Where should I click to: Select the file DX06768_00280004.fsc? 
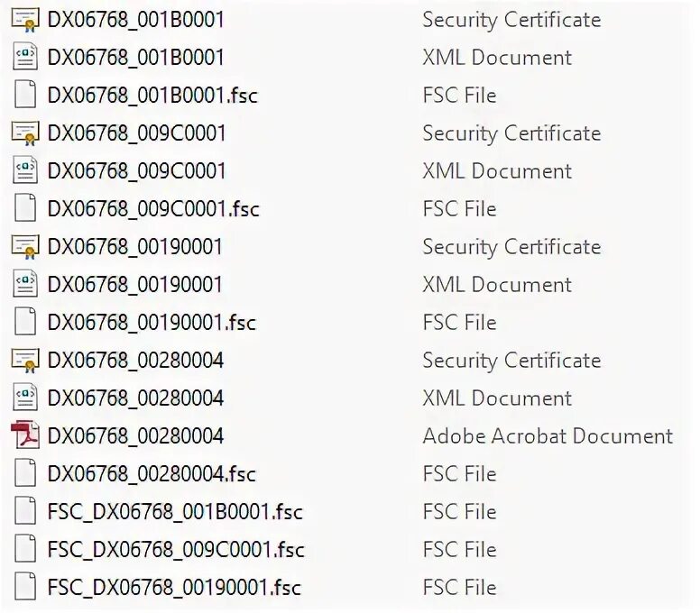coord(152,474)
